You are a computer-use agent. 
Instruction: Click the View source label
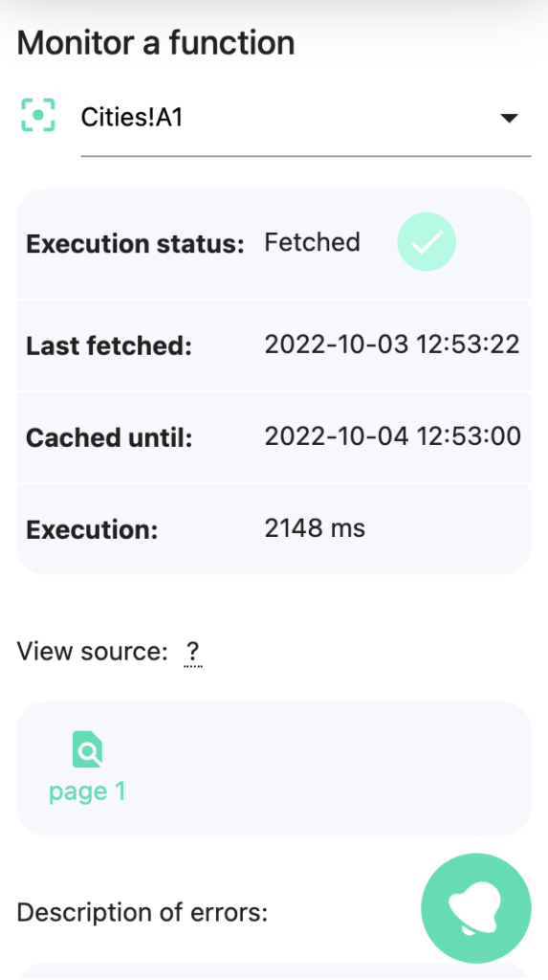point(93,651)
